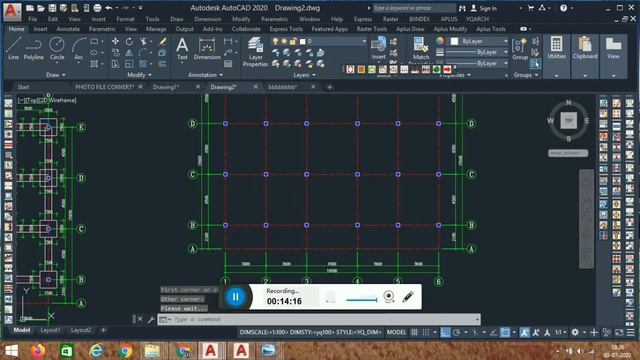Open the Text annotation tool
Image resolution: width=640 pixels, height=360 pixels.
pyautogui.click(x=182, y=48)
